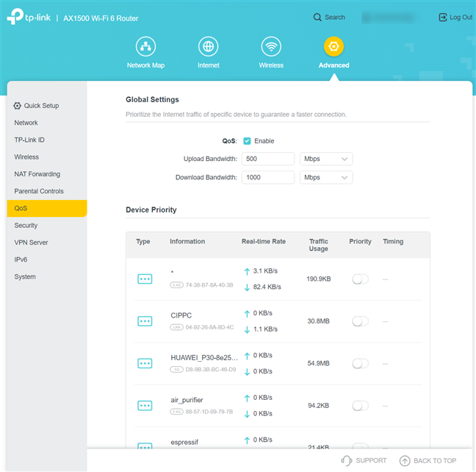Open System settings in sidebar
The width and height of the screenshot is (476, 472).
(x=25, y=277)
